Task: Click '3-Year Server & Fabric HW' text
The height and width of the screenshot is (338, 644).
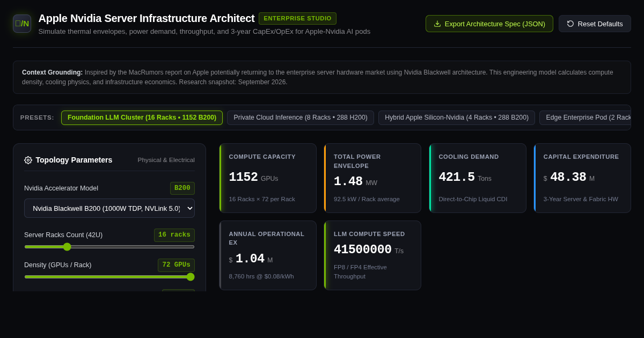Action: pos(581,199)
